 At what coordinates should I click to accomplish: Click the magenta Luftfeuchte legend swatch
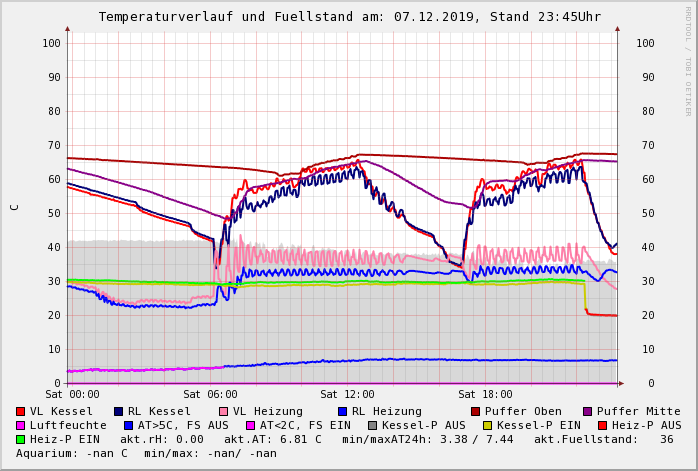click(20, 425)
